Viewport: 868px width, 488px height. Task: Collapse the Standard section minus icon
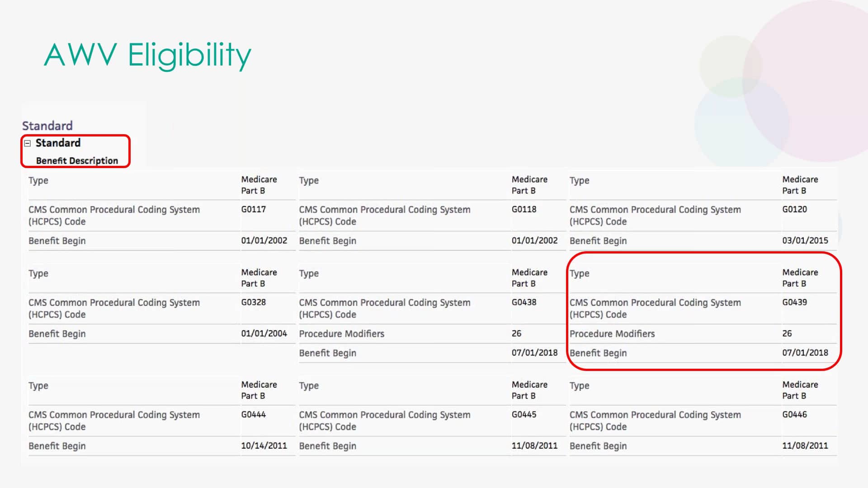[x=28, y=143]
